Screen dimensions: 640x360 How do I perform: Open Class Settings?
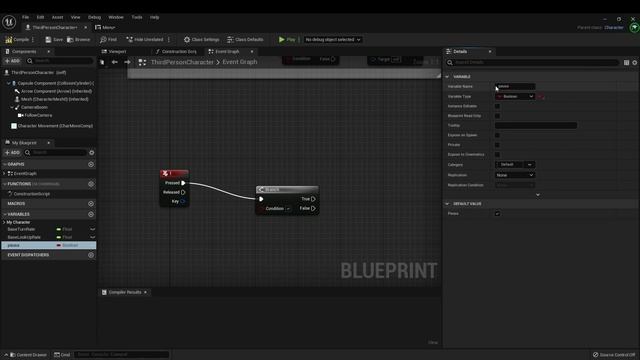[x=202, y=40]
